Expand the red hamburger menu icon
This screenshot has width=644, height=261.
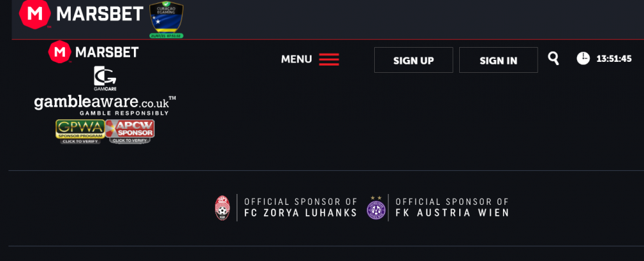(x=329, y=59)
